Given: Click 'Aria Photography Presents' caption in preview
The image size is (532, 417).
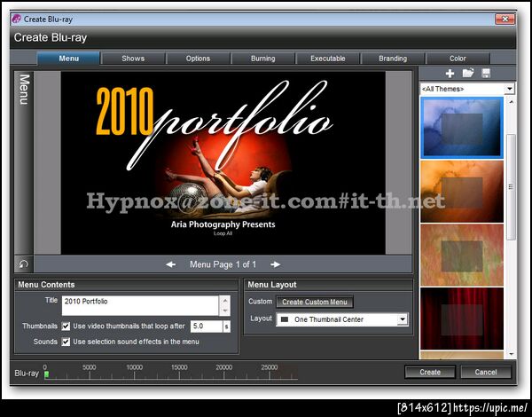Looking at the screenshot, I should point(223,224).
